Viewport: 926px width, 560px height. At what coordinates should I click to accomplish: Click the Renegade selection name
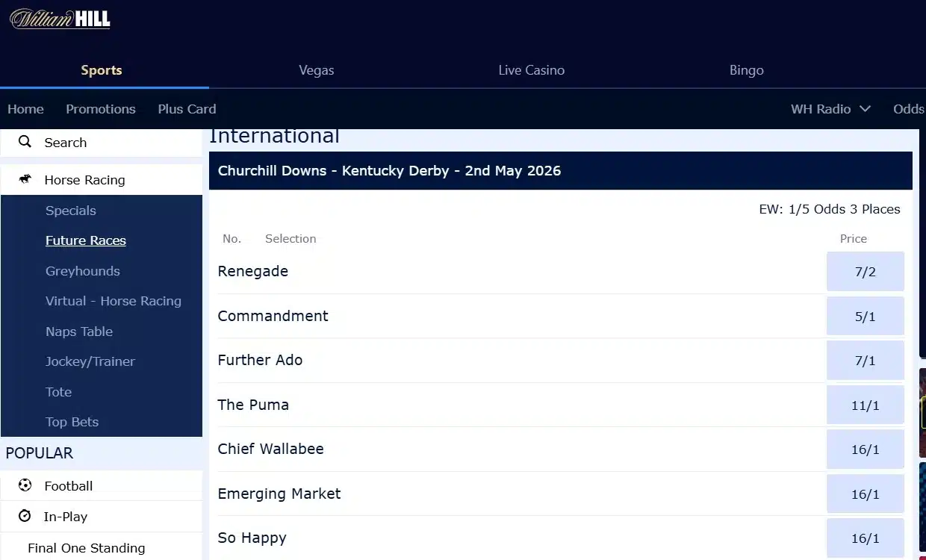coord(253,271)
